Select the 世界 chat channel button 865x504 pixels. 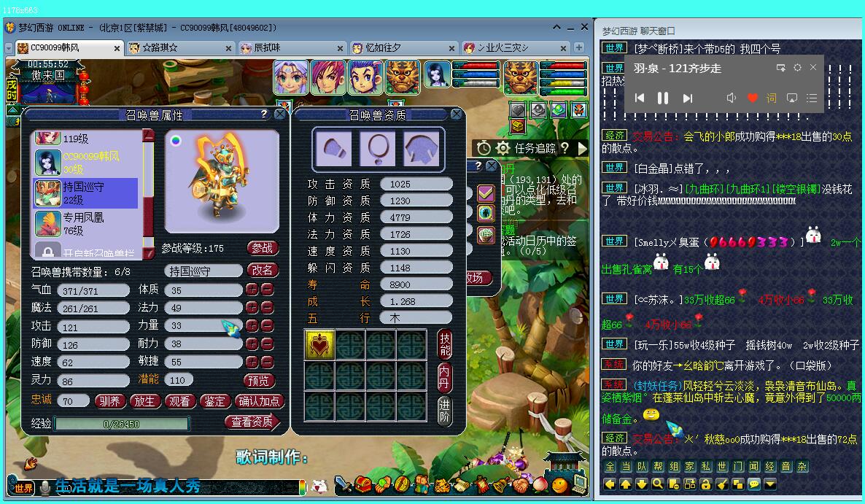click(23, 487)
